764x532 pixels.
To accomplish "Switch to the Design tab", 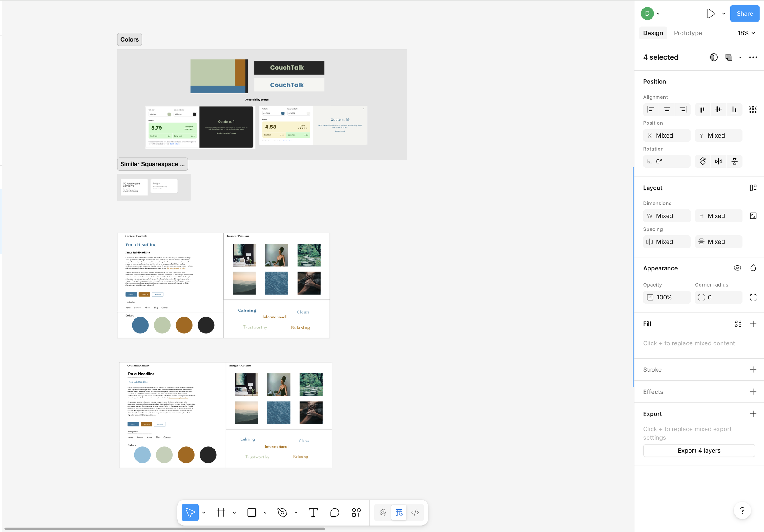I will pos(652,33).
